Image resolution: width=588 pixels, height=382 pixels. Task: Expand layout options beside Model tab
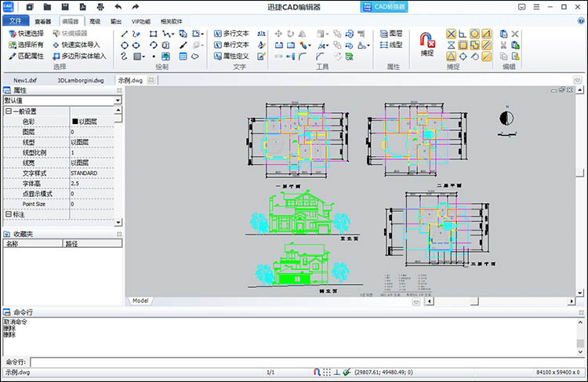point(416,301)
